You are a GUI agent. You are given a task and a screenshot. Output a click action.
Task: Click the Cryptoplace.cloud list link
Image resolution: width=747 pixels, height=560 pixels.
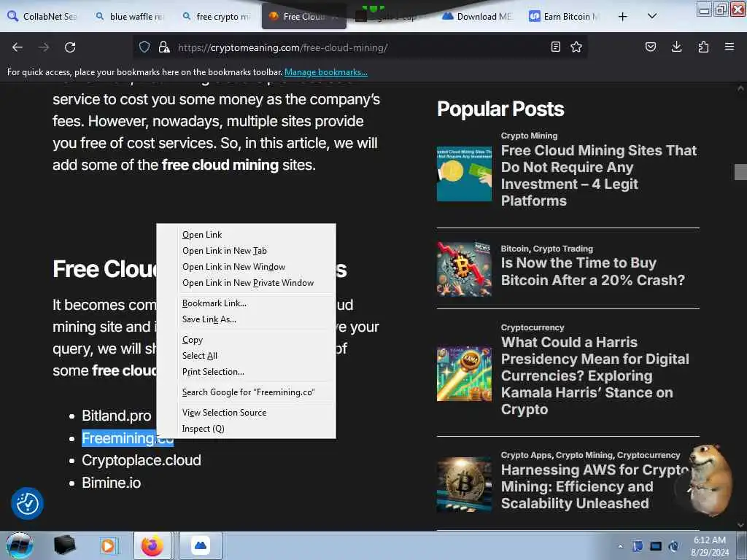[142, 461]
